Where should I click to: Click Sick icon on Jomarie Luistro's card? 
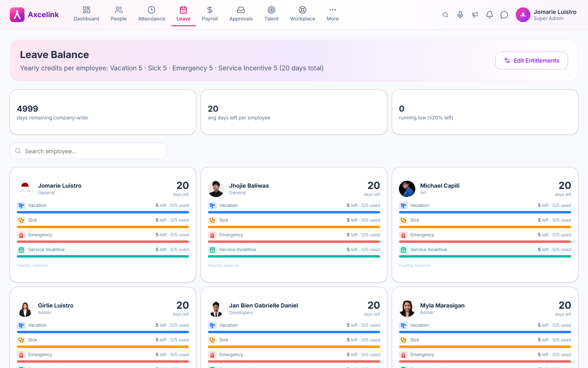(21, 220)
